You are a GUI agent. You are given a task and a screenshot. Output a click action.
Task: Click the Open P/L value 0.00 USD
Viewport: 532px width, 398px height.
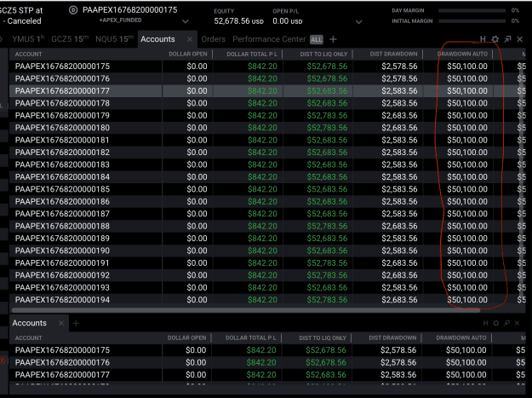click(288, 21)
